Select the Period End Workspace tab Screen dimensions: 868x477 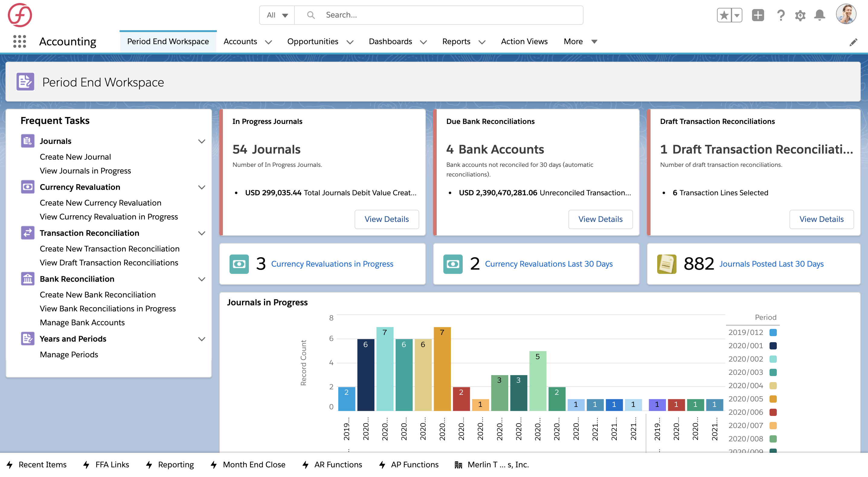[168, 41]
